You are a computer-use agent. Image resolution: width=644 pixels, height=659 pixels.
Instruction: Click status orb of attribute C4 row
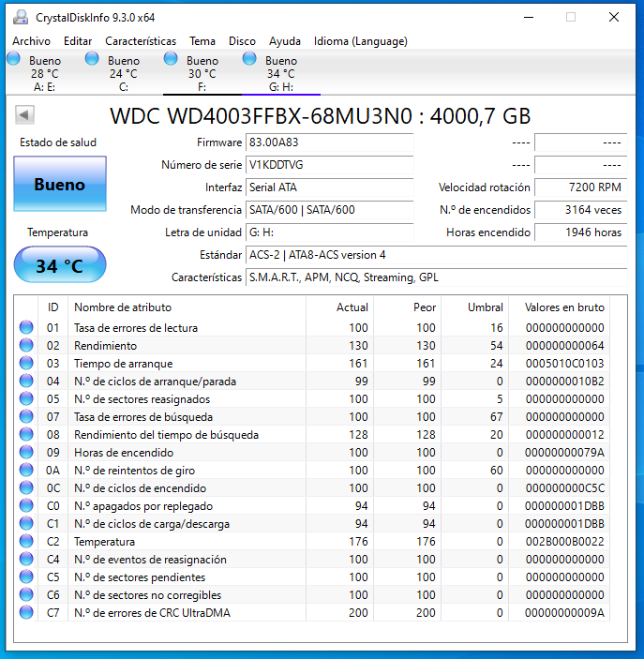[x=26, y=559]
